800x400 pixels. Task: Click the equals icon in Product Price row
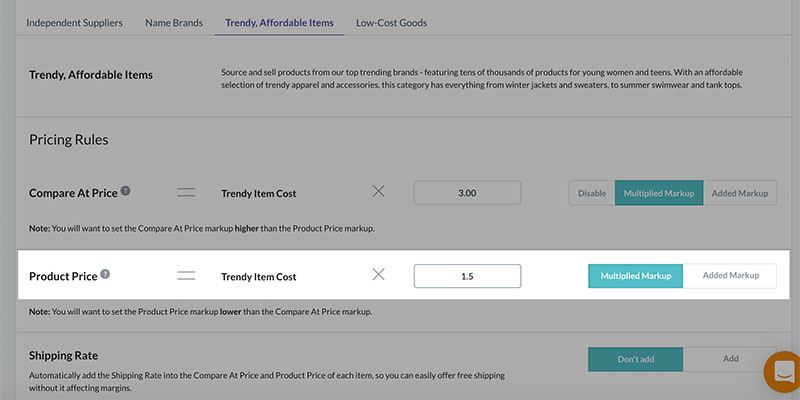click(x=187, y=276)
